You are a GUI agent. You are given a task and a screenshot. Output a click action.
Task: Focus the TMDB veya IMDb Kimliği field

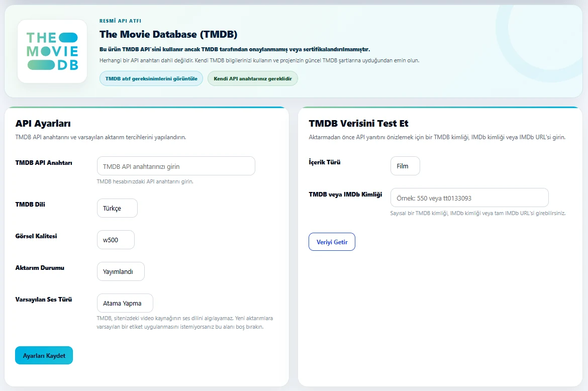coord(469,198)
